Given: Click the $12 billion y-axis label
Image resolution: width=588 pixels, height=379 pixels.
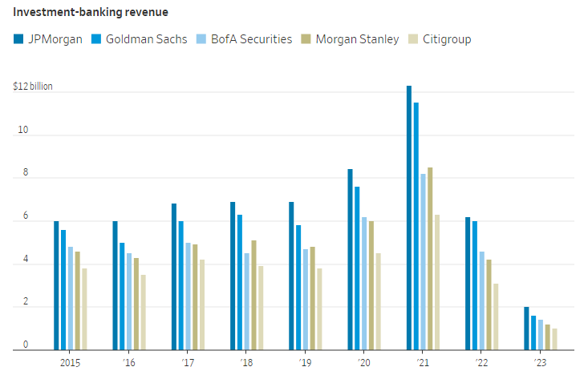Looking at the screenshot, I should click(33, 86).
